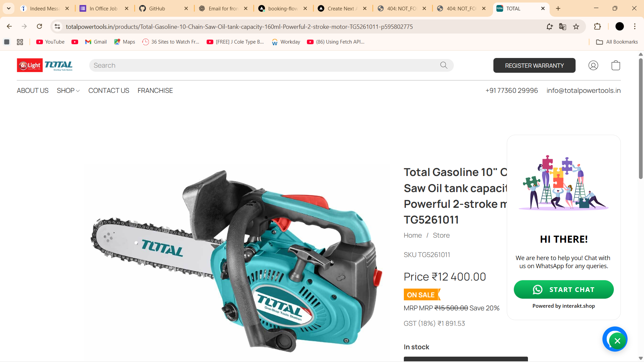Click the phone number +91 77360 29996
The image size is (644, 362).
point(512,90)
